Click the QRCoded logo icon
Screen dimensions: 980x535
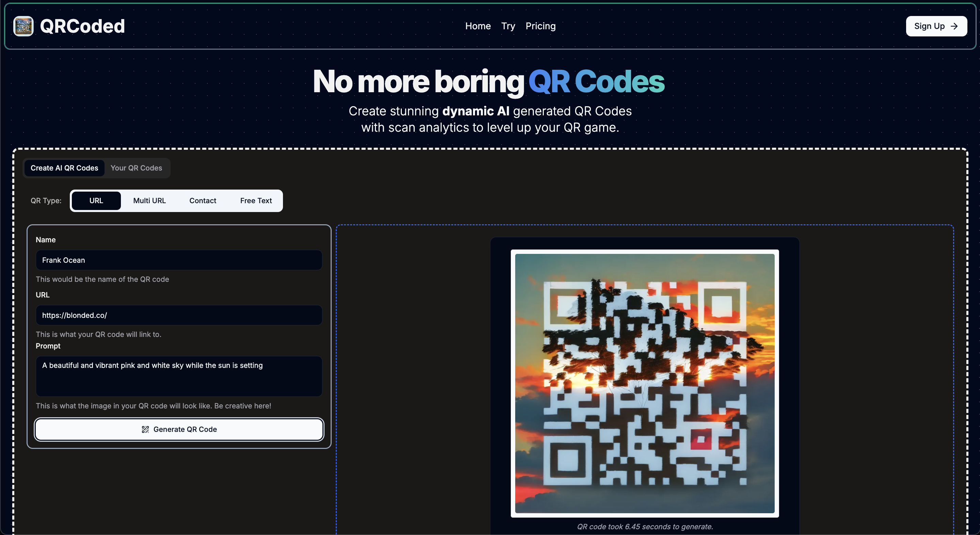coord(23,26)
